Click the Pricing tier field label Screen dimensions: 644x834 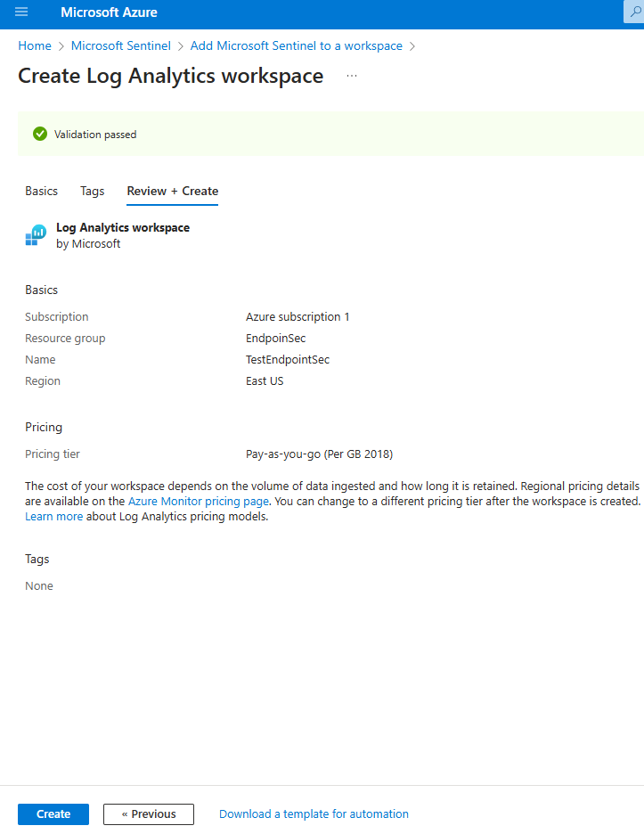click(53, 454)
